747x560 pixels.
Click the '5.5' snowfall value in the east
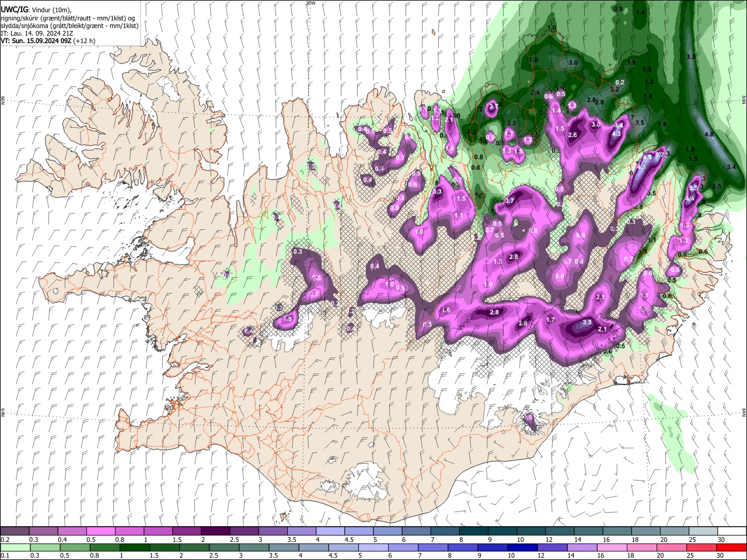pos(694,188)
